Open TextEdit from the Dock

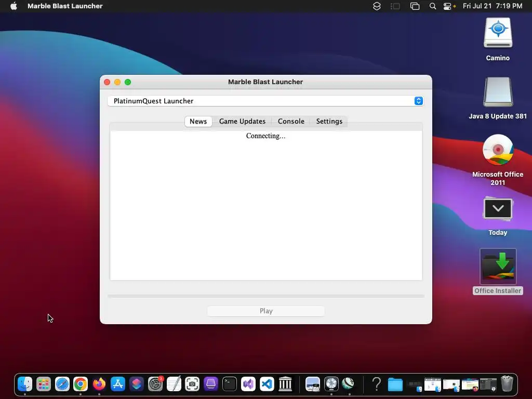point(174,384)
